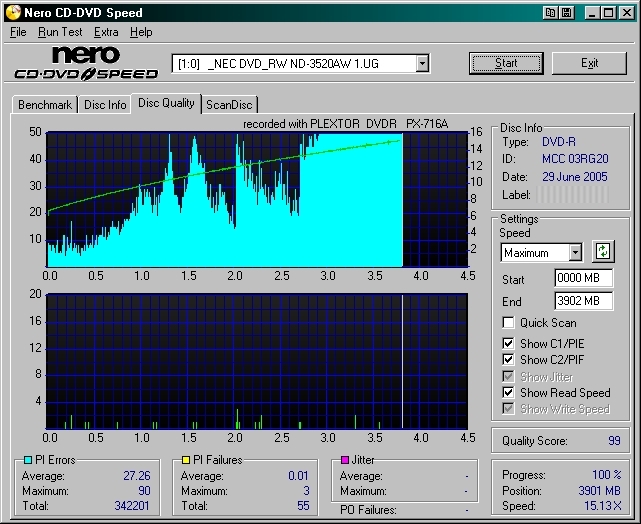
Task: Click the magenta Jitter color swatch
Action: 345,460
